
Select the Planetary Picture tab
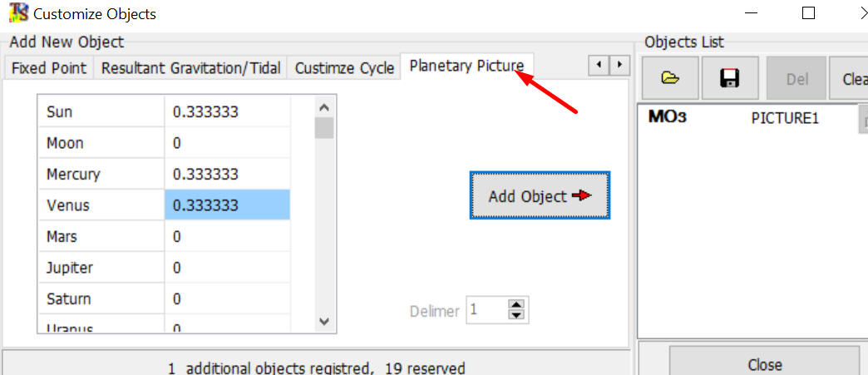tap(466, 67)
